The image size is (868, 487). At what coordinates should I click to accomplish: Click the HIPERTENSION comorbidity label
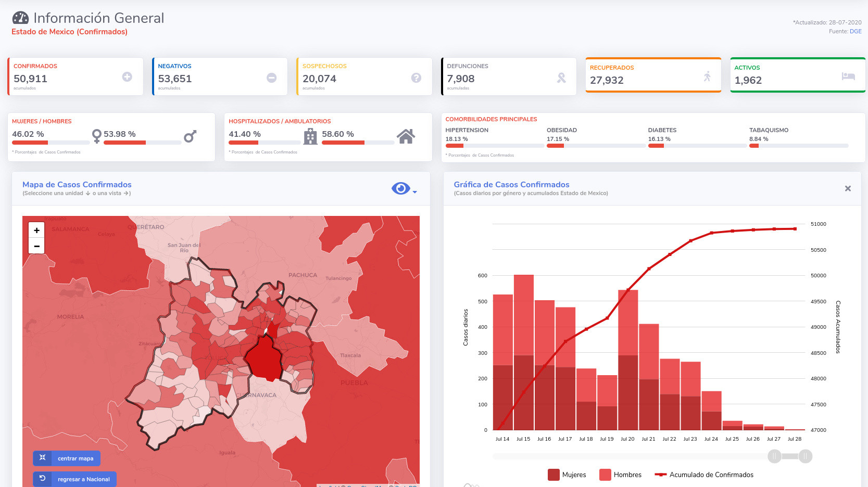point(467,130)
